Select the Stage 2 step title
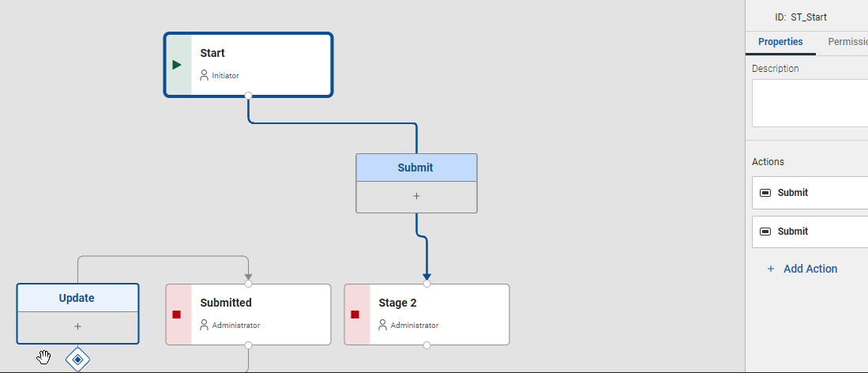This screenshot has width=868, height=373. click(x=397, y=303)
